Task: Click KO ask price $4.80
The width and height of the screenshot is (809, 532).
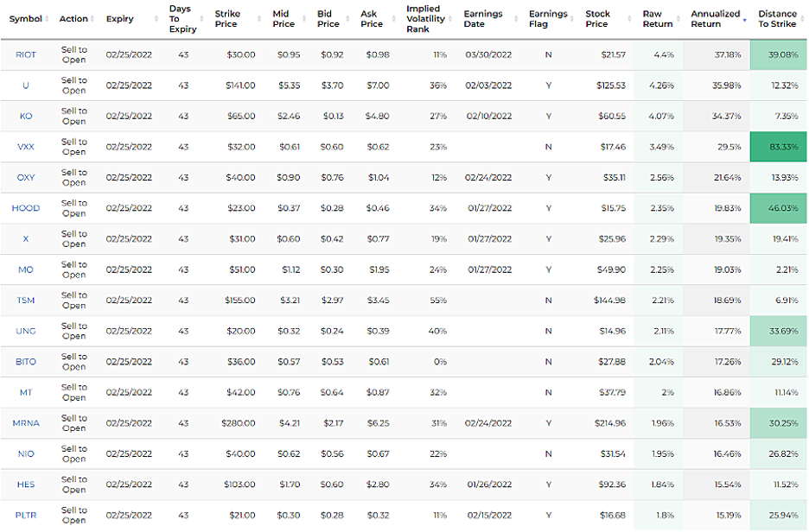Action: tap(377, 116)
